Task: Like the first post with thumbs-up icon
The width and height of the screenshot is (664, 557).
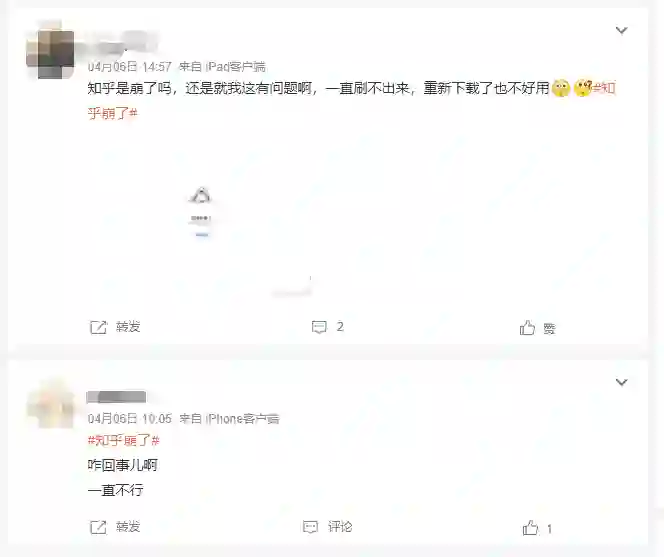Action: pos(527,328)
